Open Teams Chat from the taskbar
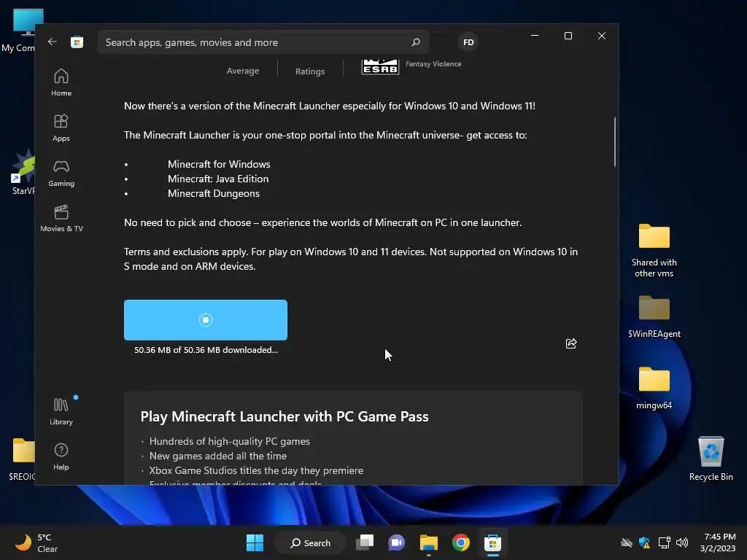The image size is (747, 560). point(396,542)
